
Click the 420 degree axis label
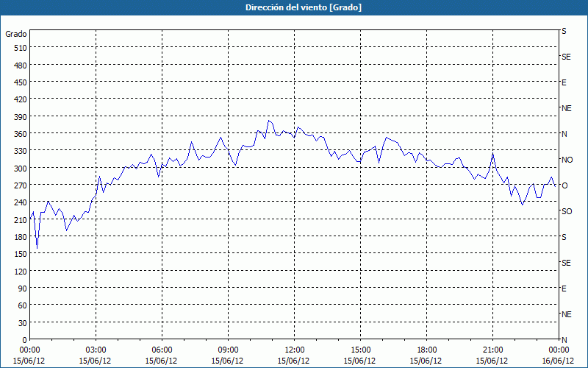pos(21,100)
